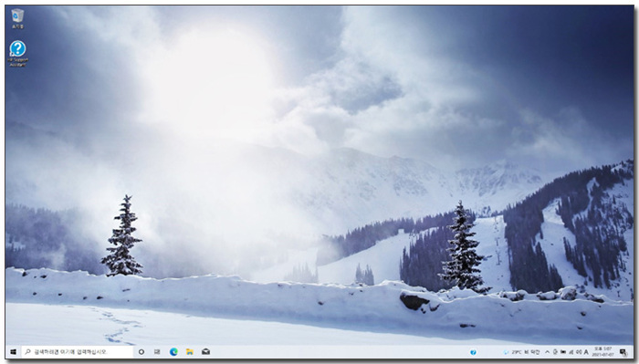This screenshot has height=364, width=639.
Task: Open the Action Center notifications
Action: tap(623, 352)
